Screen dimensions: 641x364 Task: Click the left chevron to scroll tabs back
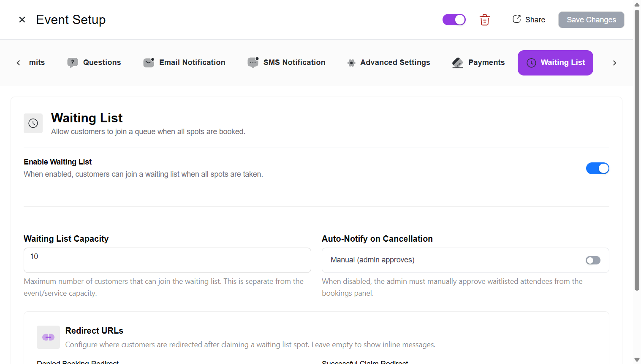point(18,62)
